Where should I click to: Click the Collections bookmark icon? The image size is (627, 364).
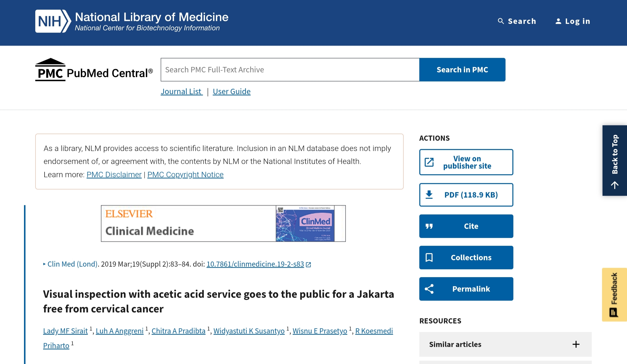point(429,257)
